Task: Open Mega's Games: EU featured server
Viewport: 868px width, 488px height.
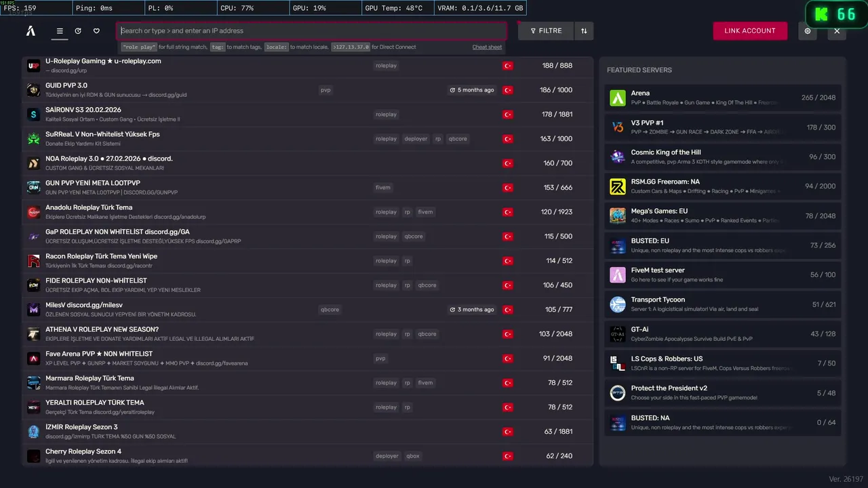Action: pyautogui.click(x=723, y=216)
